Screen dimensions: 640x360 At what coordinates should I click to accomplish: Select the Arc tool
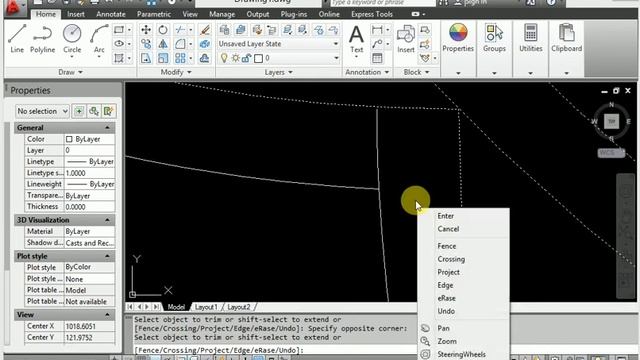(99, 39)
